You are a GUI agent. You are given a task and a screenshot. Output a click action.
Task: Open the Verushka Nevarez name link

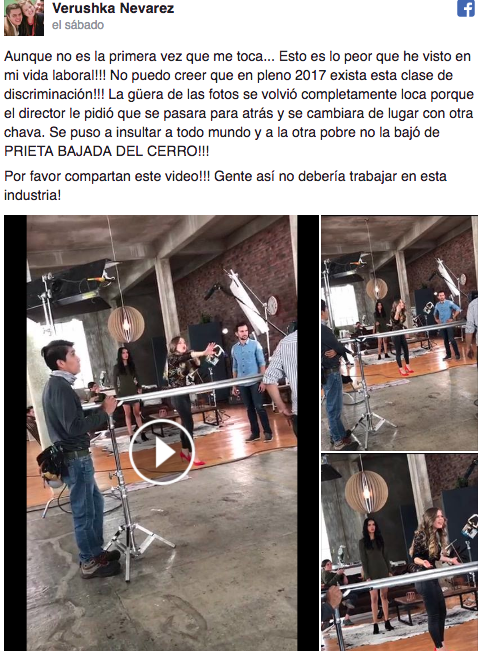[x=113, y=8]
